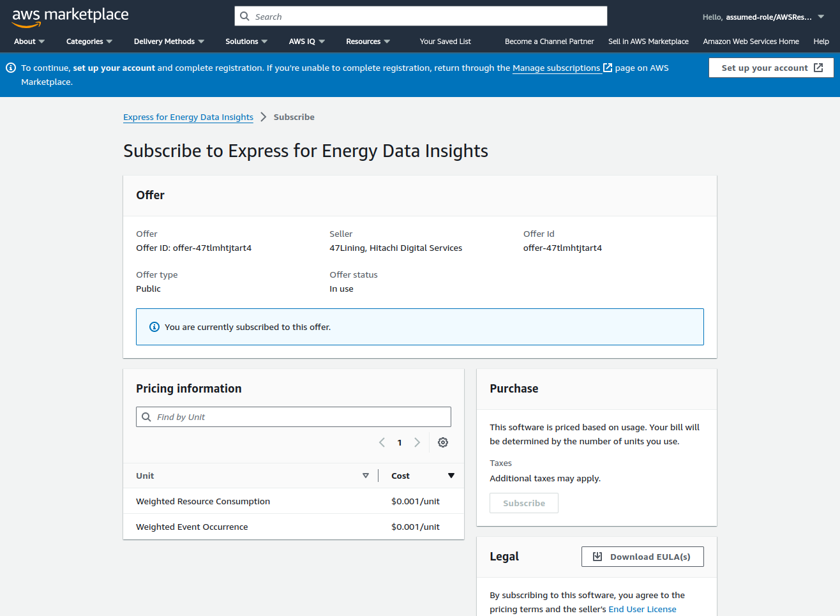840x616 pixels.
Task: Click 'Additional taxes may apply.' text
Action: click(x=545, y=478)
